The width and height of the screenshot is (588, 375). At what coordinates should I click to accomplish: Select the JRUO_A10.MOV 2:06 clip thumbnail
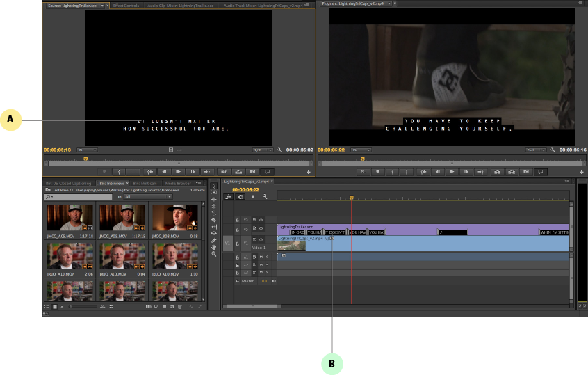coord(70,256)
